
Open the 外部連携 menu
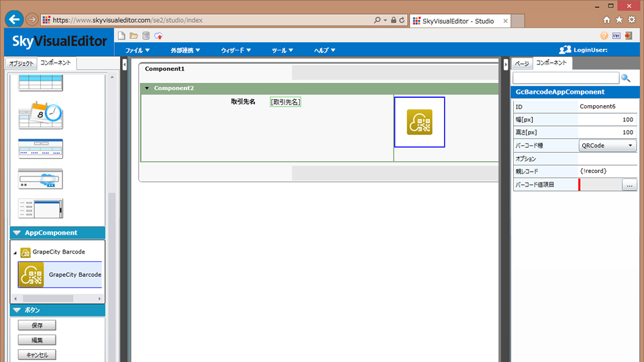pyautogui.click(x=185, y=50)
